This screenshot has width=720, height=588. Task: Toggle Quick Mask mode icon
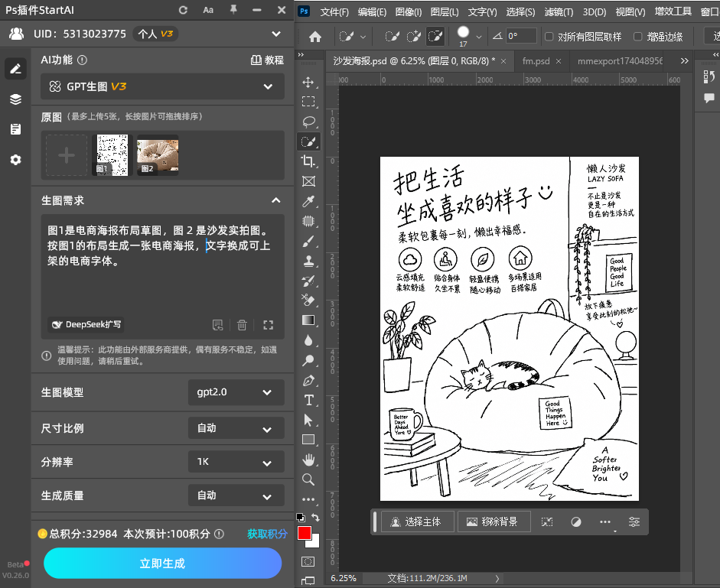[x=308, y=562]
